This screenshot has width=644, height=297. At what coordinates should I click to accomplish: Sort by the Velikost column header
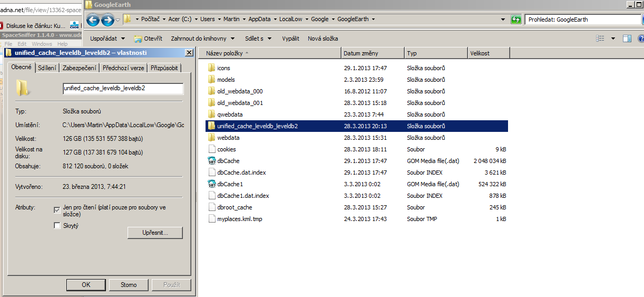[x=489, y=53]
